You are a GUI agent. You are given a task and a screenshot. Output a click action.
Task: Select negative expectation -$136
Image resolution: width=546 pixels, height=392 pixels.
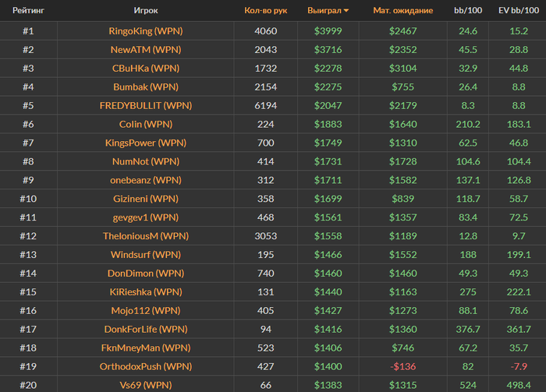[x=403, y=366]
